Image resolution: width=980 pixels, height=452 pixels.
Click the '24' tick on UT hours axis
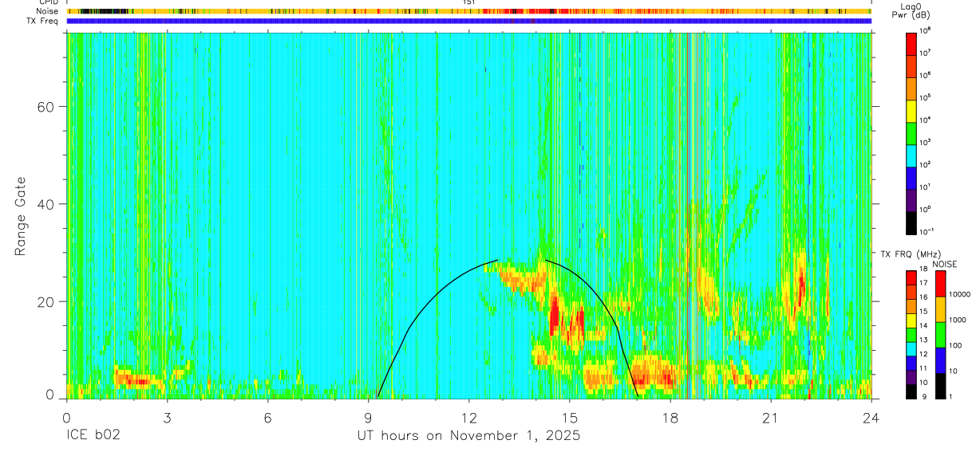coord(871,418)
